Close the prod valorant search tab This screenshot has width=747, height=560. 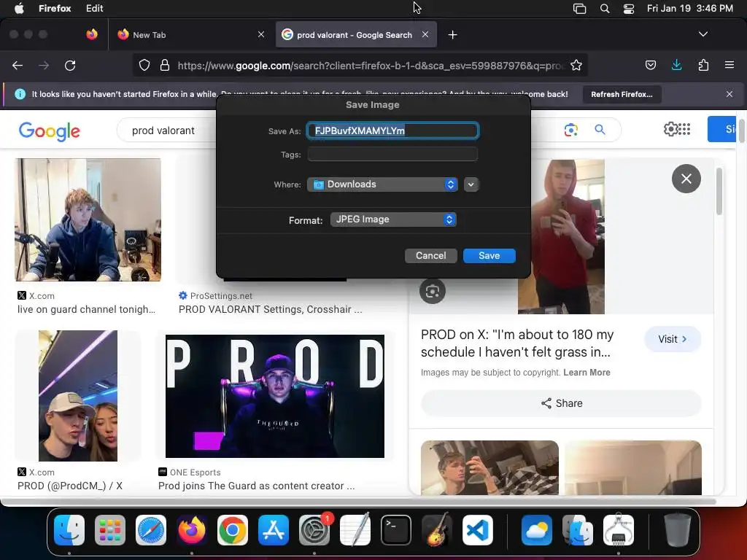pos(425,34)
